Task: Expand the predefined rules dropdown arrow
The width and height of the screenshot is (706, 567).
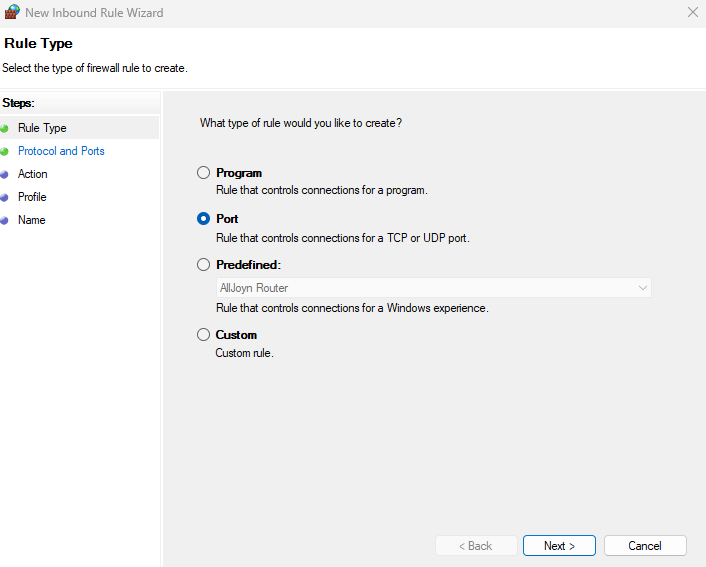Action: [x=642, y=288]
